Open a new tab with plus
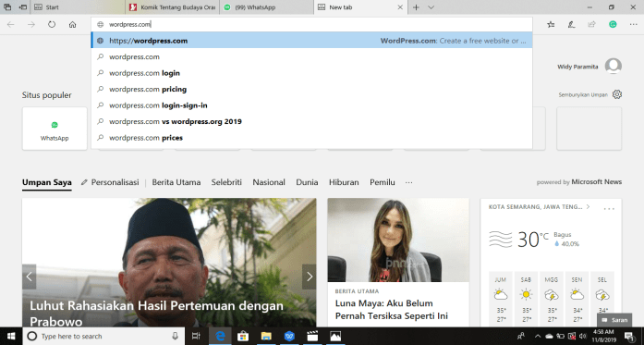The width and height of the screenshot is (644, 345). [x=416, y=7]
